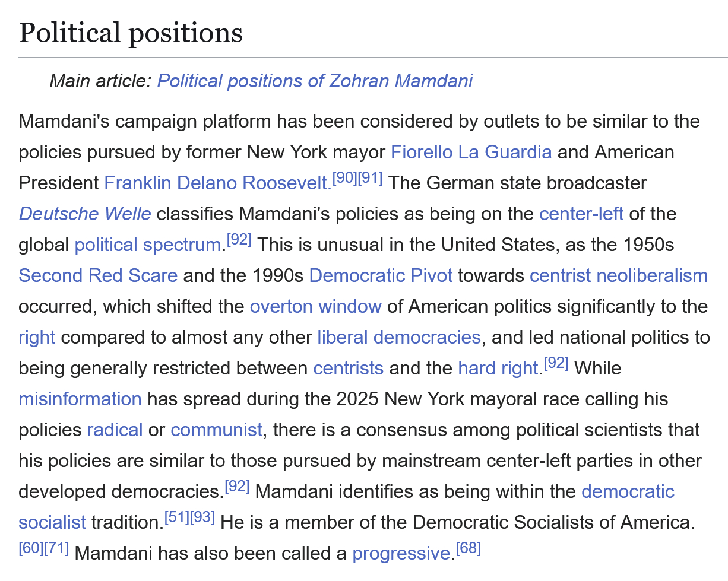Viewport: 728px width, 581px height.
Task: Open the political spectrum link
Action: tap(147, 245)
